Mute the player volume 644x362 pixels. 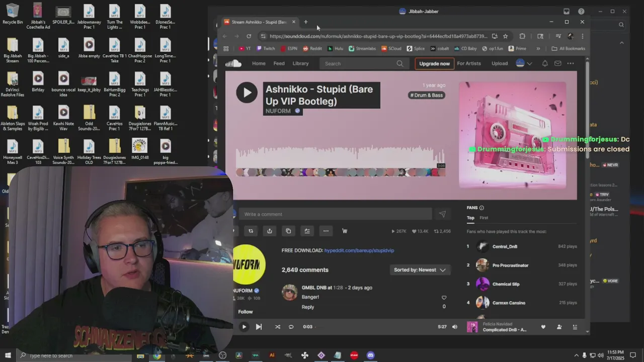[x=454, y=327]
